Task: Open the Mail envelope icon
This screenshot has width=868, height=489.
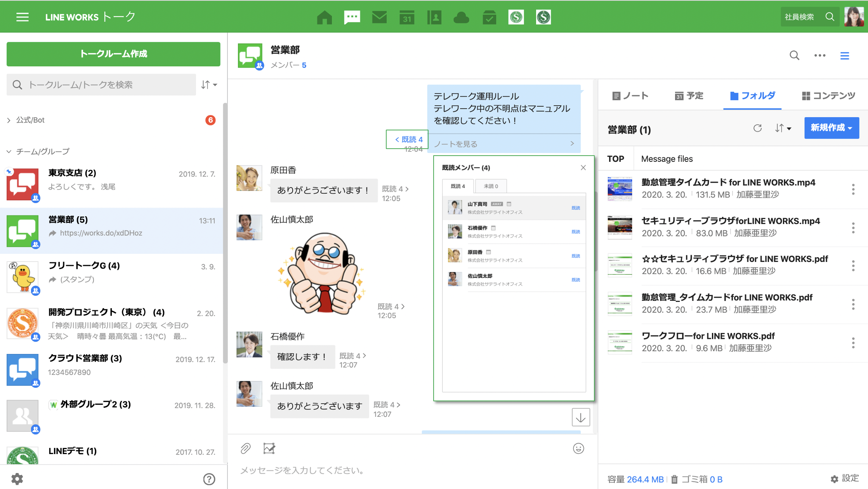Action: 379,17
